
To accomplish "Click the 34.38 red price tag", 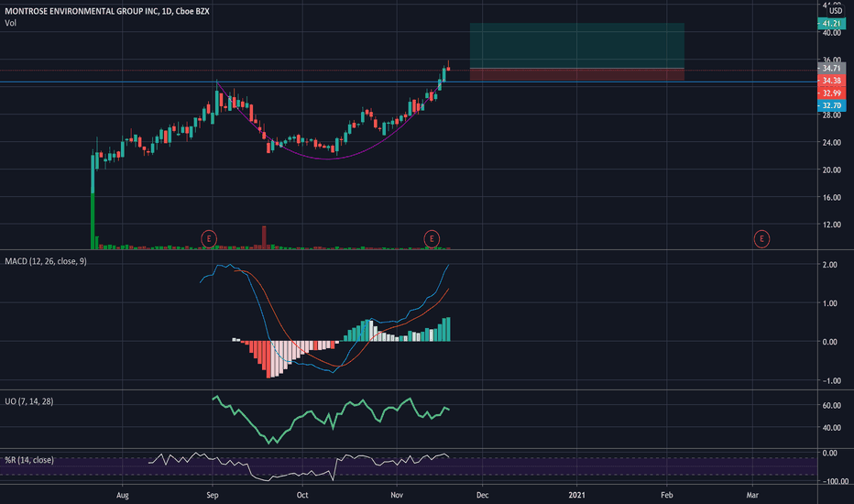I will pyautogui.click(x=832, y=81).
